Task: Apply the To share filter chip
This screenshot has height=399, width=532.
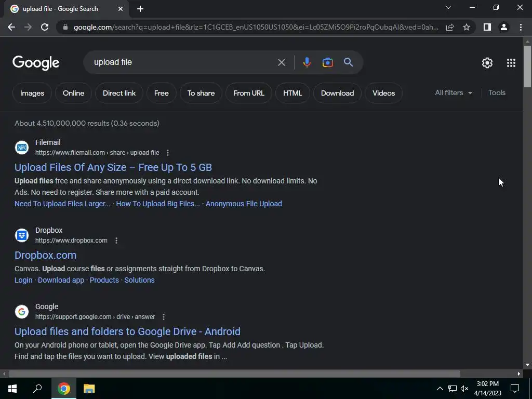Action: click(201, 93)
